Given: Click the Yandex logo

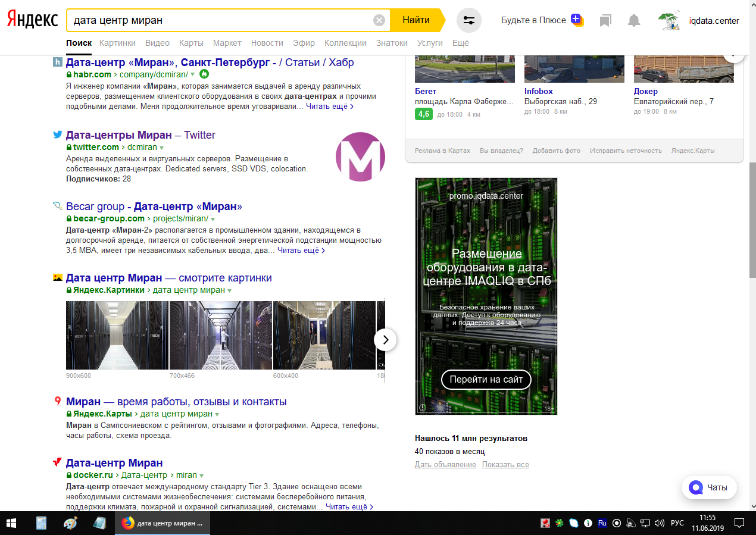Looking at the screenshot, I should [32, 20].
